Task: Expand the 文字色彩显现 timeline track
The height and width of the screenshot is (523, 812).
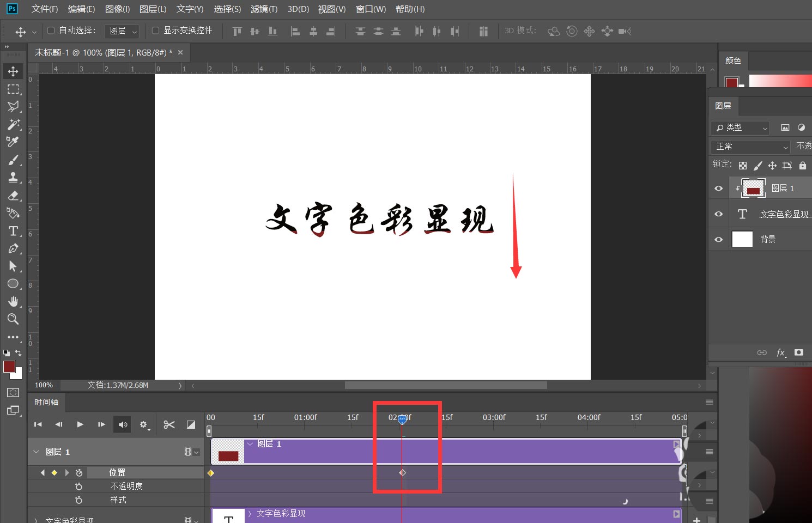Action: coord(36,520)
